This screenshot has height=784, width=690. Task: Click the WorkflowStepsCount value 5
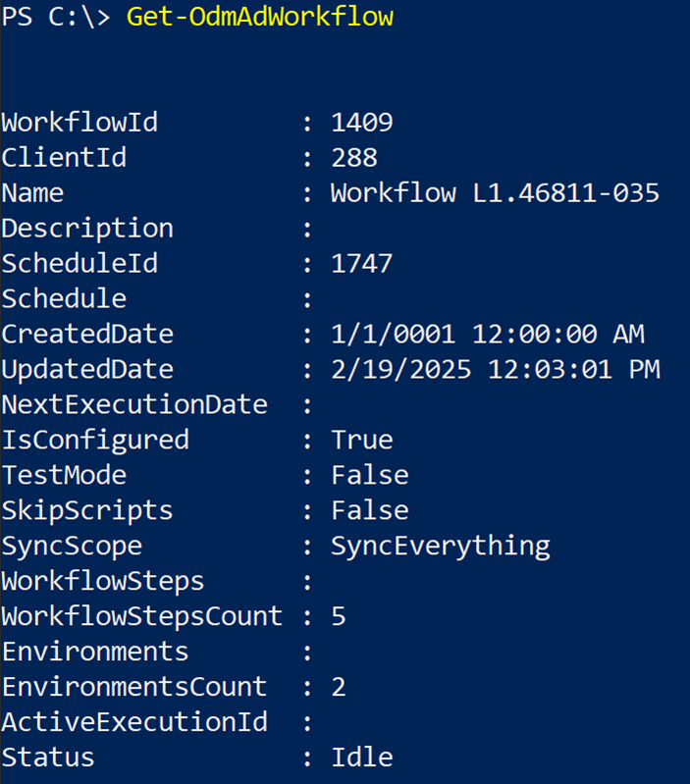tap(339, 616)
